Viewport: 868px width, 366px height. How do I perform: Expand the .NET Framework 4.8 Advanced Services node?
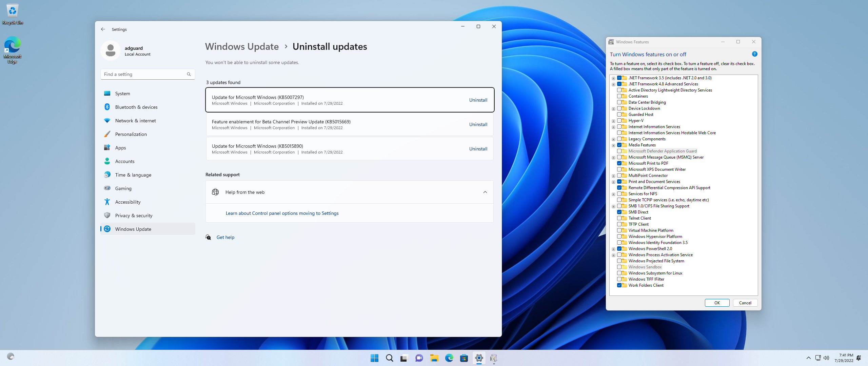613,84
